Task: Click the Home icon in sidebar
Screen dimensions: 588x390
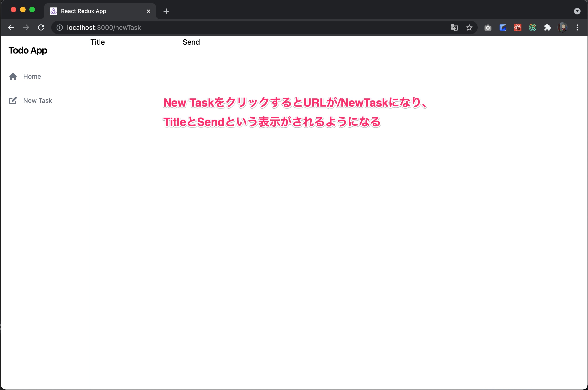Action: (13, 76)
